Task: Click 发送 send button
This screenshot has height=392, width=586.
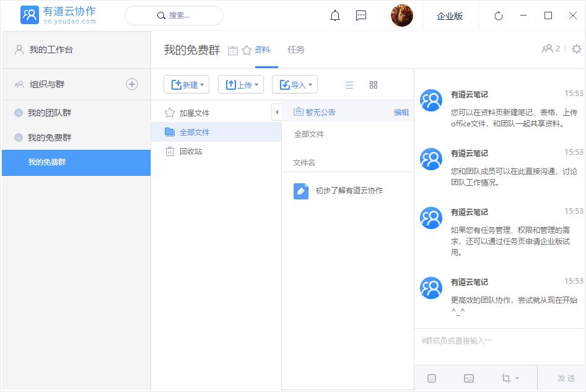Action: point(566,378)
